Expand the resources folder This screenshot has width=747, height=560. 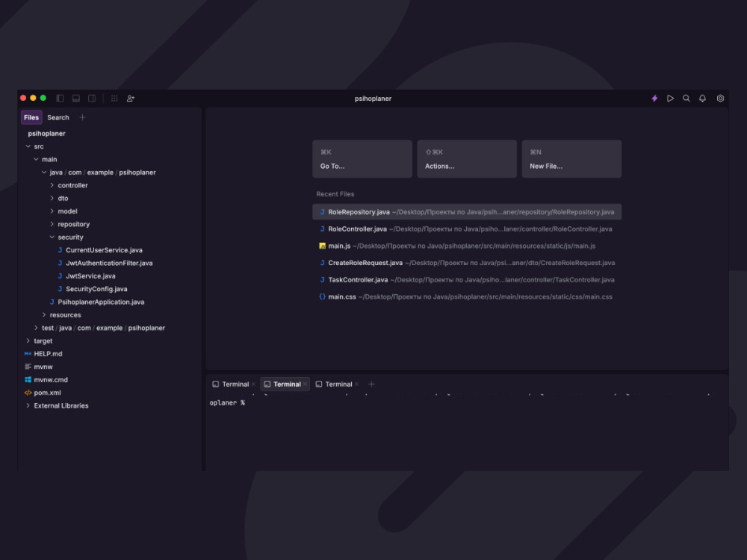coord(44,315)
